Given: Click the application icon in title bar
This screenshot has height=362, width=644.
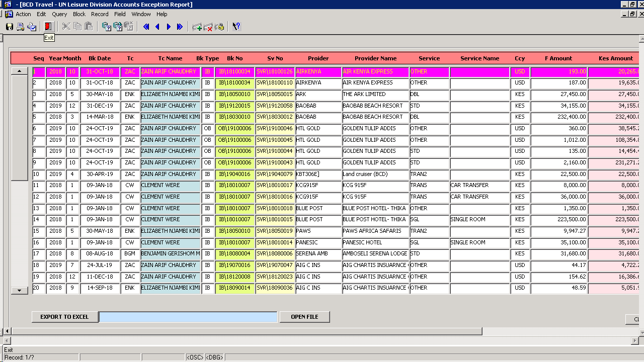Looking at the screenshot, I should pos(7,5).
